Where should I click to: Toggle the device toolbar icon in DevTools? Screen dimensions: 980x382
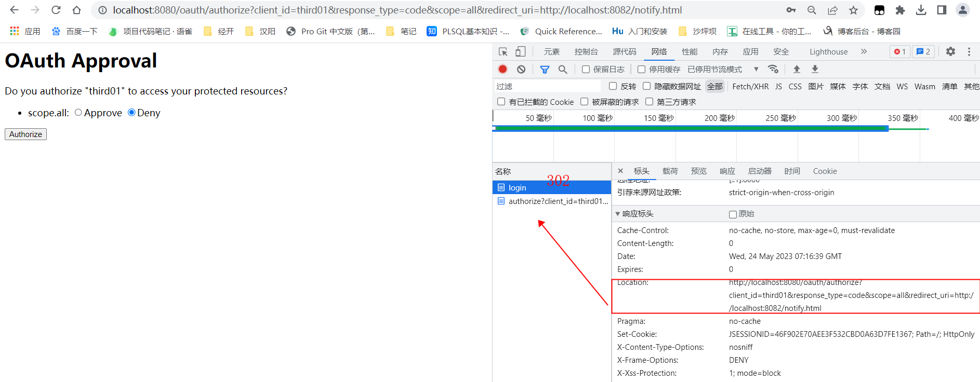click(x=520, y=51)
